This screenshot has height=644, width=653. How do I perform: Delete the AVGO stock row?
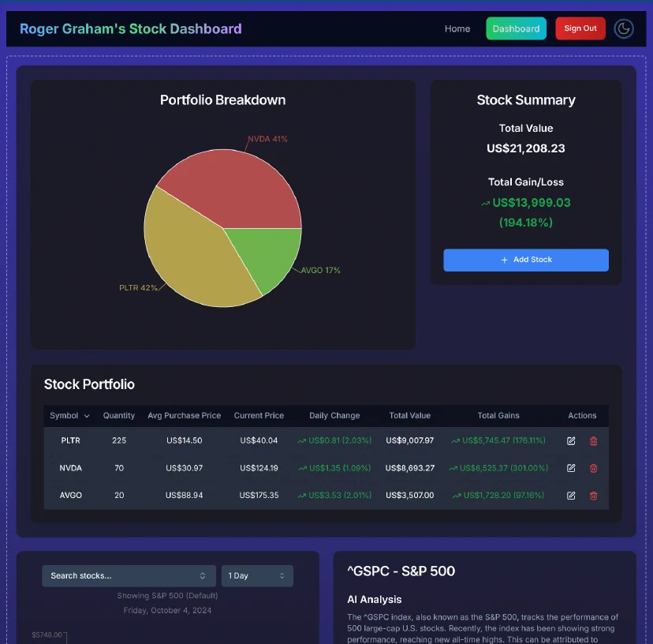(593, 495)
